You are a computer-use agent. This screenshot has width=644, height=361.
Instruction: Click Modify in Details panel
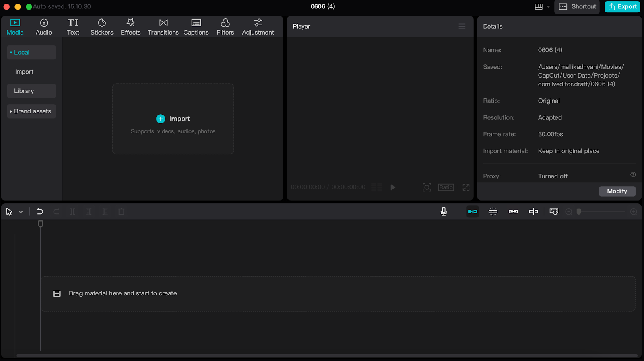point(617,191)
